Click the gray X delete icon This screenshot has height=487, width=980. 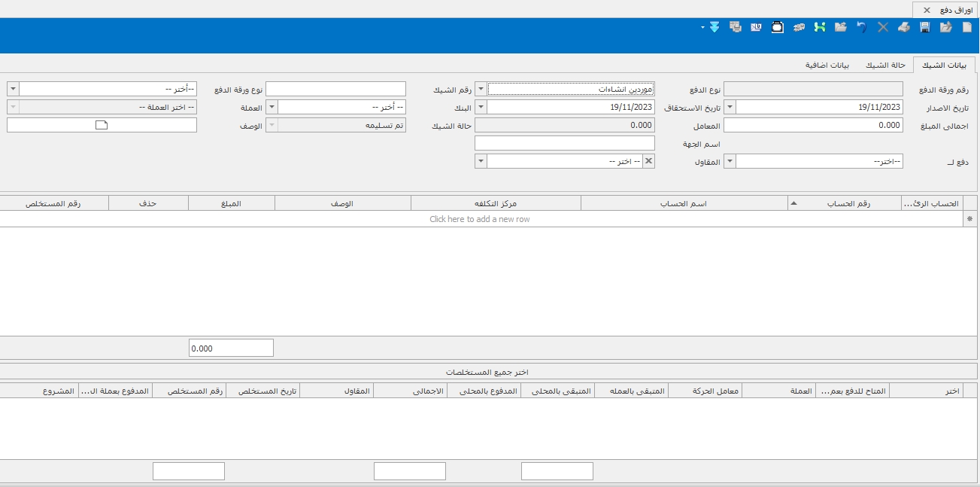pyautogui.click(x=883, y=27)
